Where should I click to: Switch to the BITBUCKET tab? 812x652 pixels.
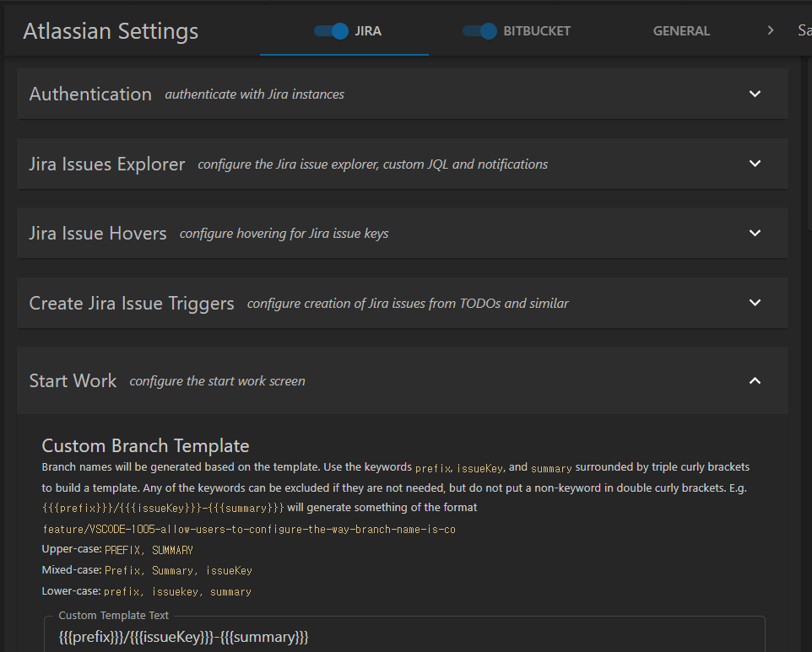pos(537,31)
